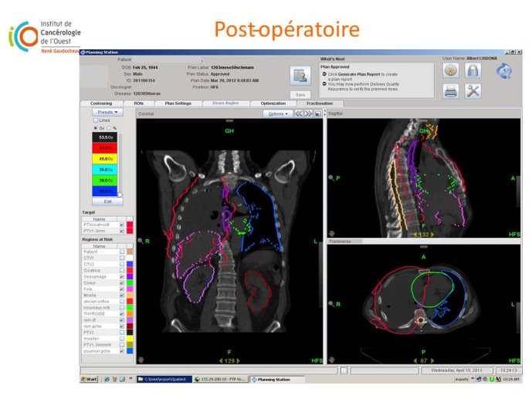Screen dimensions: 532x399
Task: Disable the Oesophage contour checkbox
Action: tap(122, 276)
